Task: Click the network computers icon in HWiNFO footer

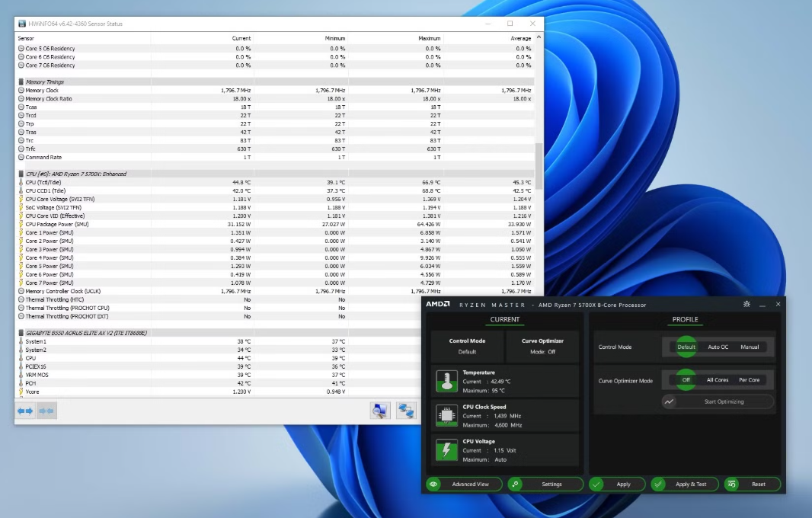Action: coord(406,411)
